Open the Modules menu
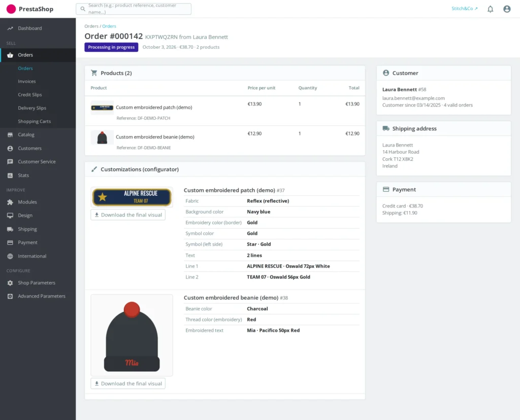This screenshot has height=420, width=520. 27,202
